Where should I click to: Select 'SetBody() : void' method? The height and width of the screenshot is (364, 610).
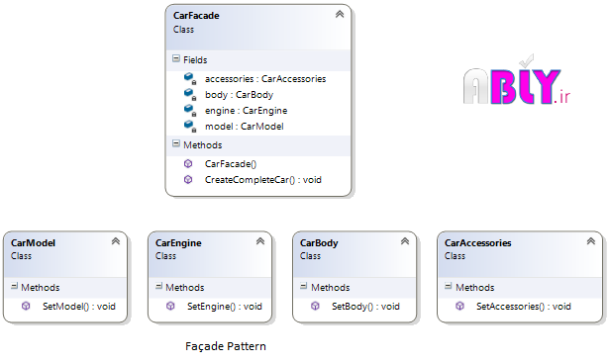pos(365,307)
